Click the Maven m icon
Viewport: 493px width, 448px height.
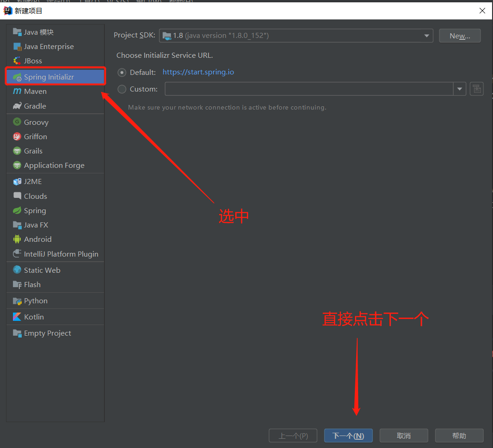[x=17, y=91]
